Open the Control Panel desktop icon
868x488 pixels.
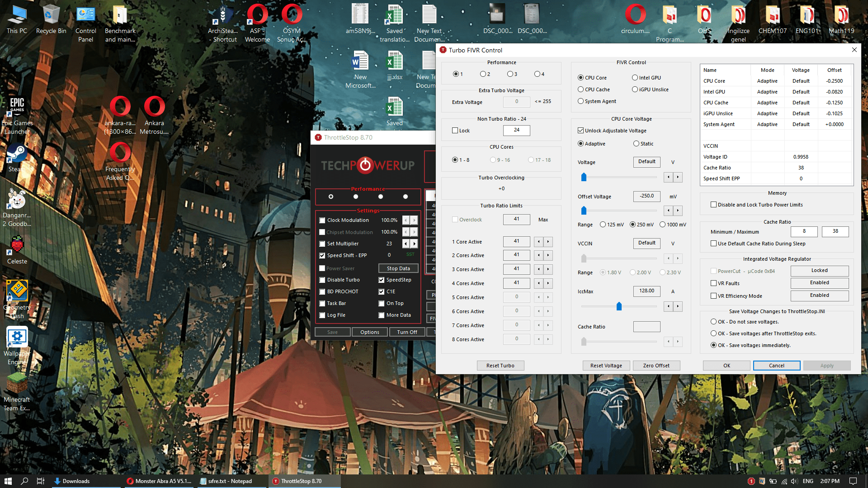[85, 14]
